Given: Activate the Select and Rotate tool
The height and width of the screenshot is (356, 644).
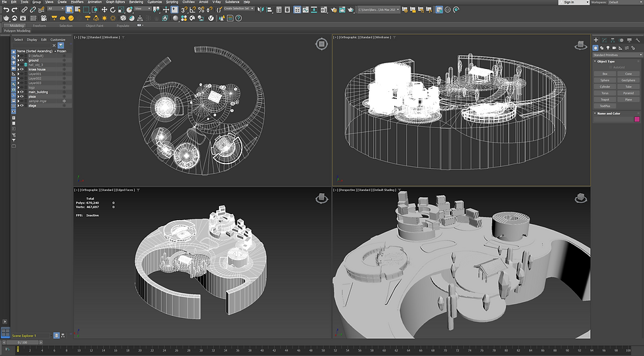Looking at the screenshot, I should (112, 9).
